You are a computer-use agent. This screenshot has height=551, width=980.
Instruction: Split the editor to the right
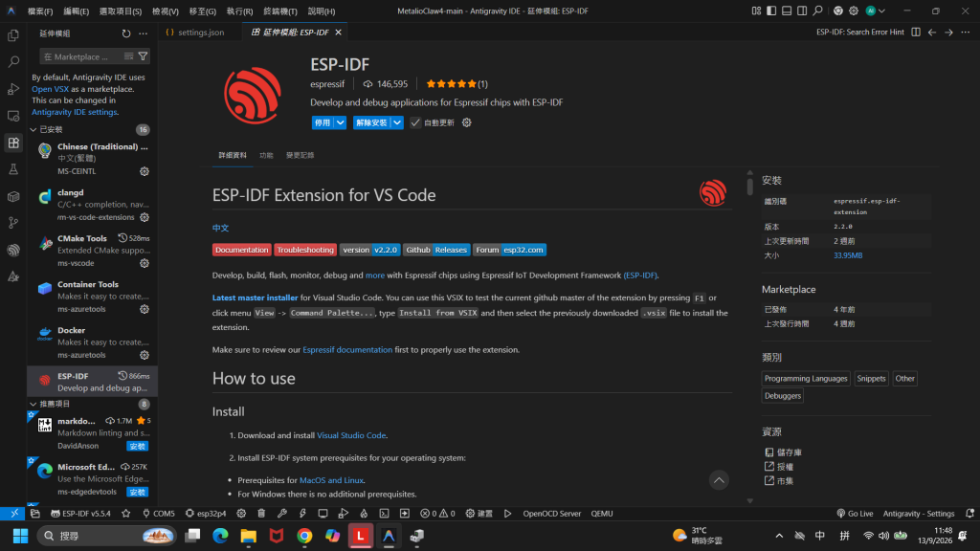916,32
